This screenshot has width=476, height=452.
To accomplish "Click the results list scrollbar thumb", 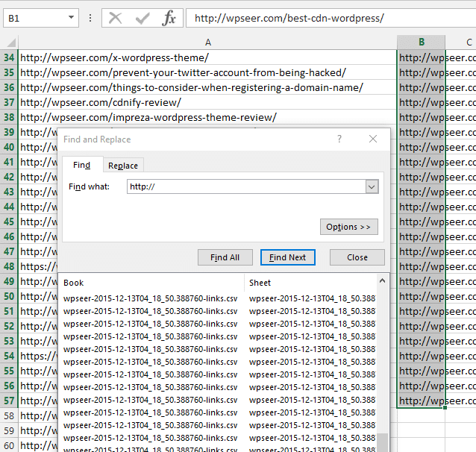I will [382, 442].
